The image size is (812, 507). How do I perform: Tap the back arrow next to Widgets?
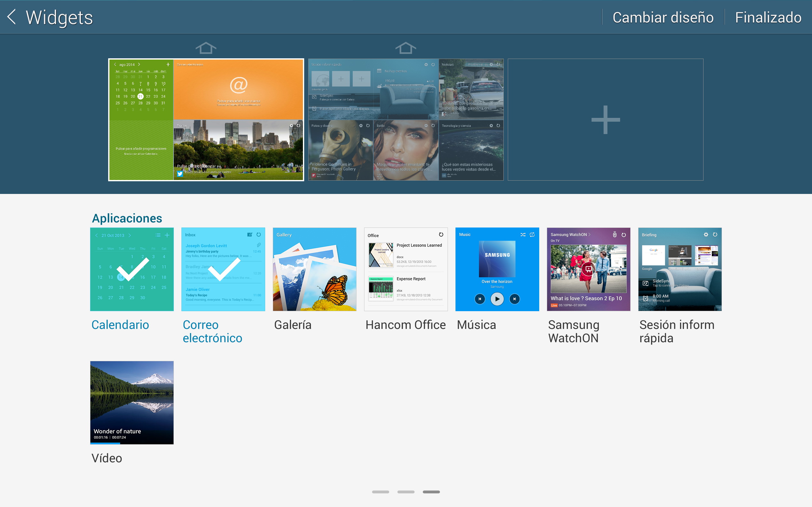tap(12, 17)
